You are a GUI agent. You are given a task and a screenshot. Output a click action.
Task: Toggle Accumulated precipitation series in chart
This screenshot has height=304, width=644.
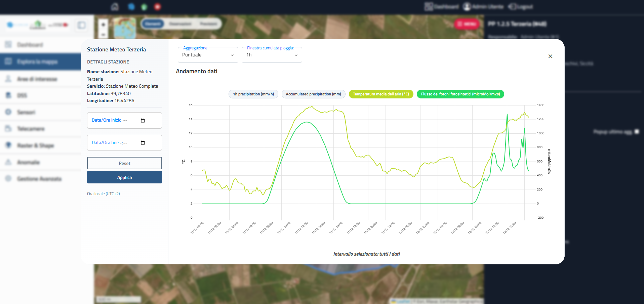tap(313, 94)
